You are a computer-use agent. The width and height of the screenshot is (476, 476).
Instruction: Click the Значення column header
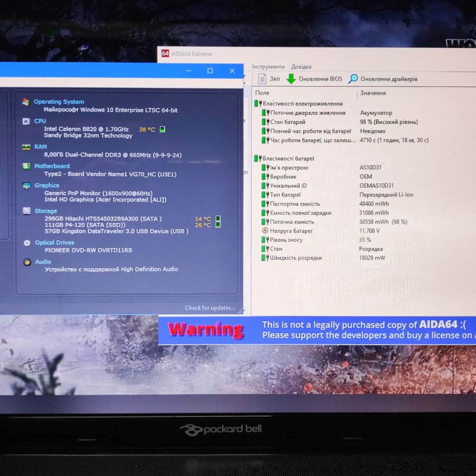tap(373, 93)
